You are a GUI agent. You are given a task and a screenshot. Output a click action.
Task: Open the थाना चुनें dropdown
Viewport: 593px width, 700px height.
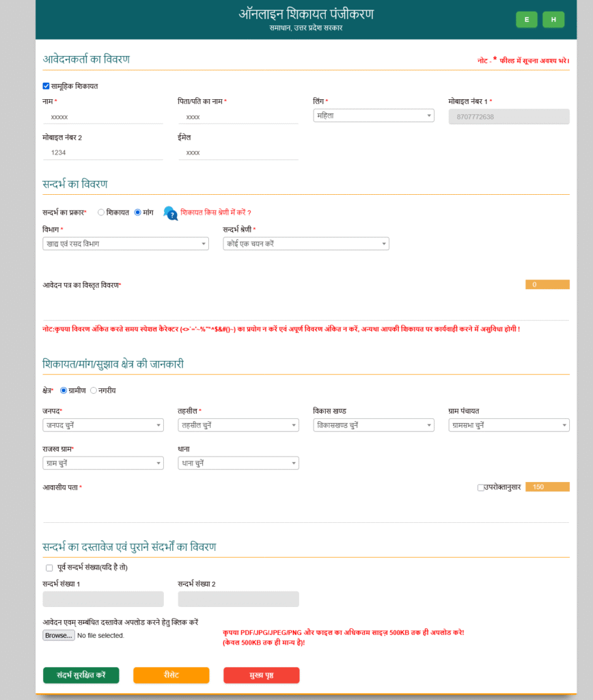click(238, 463)
